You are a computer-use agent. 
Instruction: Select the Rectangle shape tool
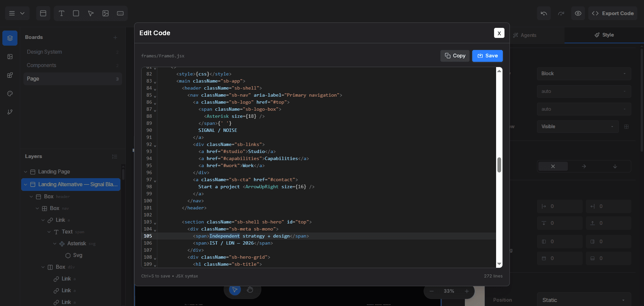point(76,13)
